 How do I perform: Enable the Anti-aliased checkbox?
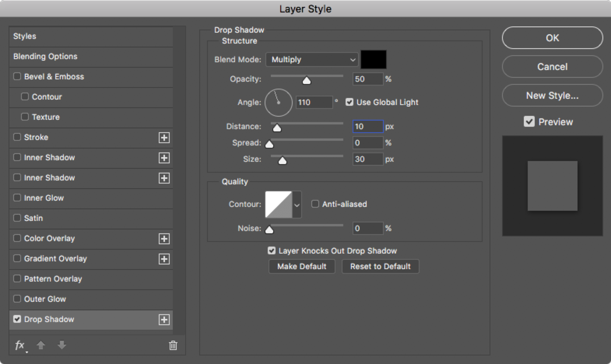tap(315, 204)
